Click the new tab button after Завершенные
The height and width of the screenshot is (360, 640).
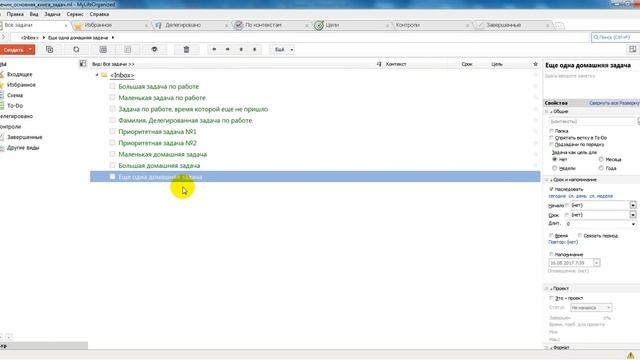pyautogui.click(x=560, y=25)
